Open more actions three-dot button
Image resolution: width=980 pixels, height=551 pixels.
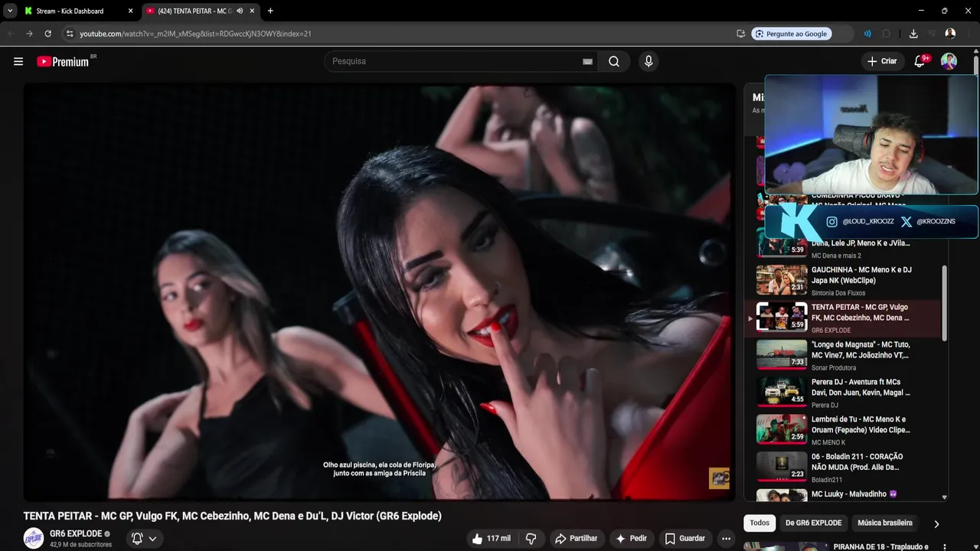pos(726,539)
